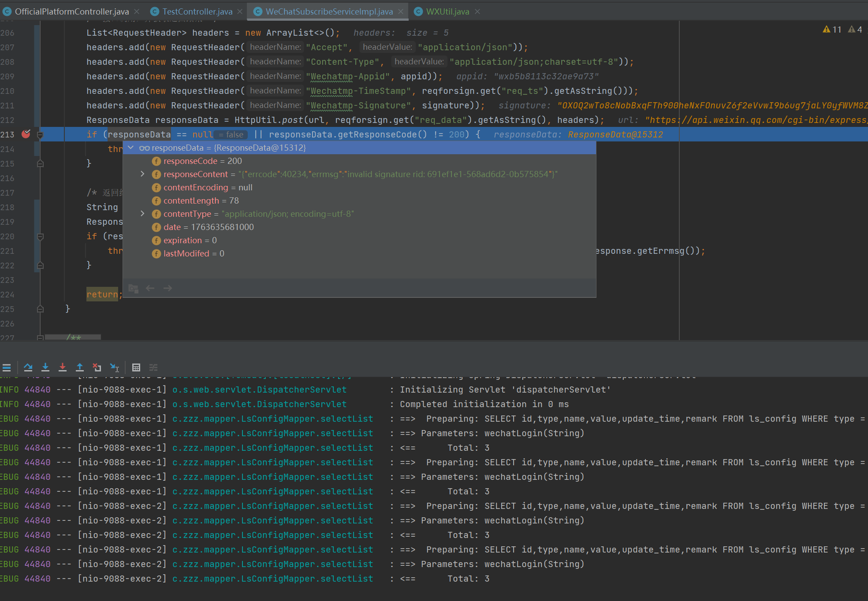
Task: Click the Run to Cursor icon
Action: pos(115,367)
